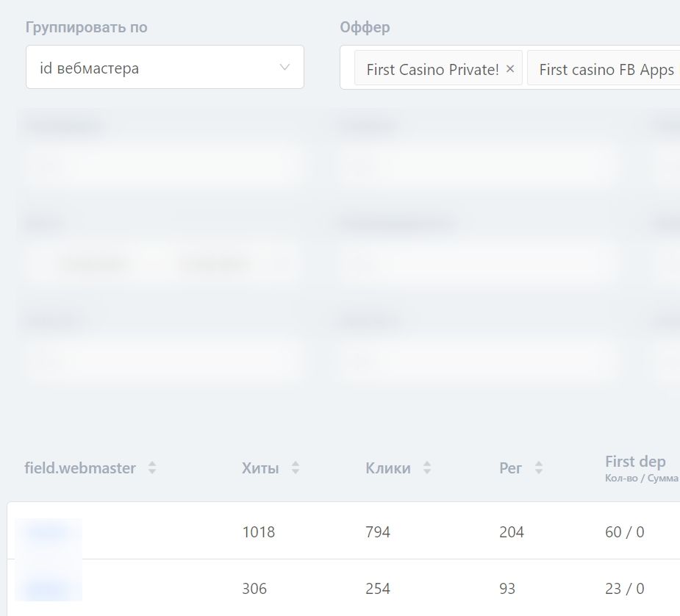Sort Хиты column descending with down arrow

click(296, 472)
